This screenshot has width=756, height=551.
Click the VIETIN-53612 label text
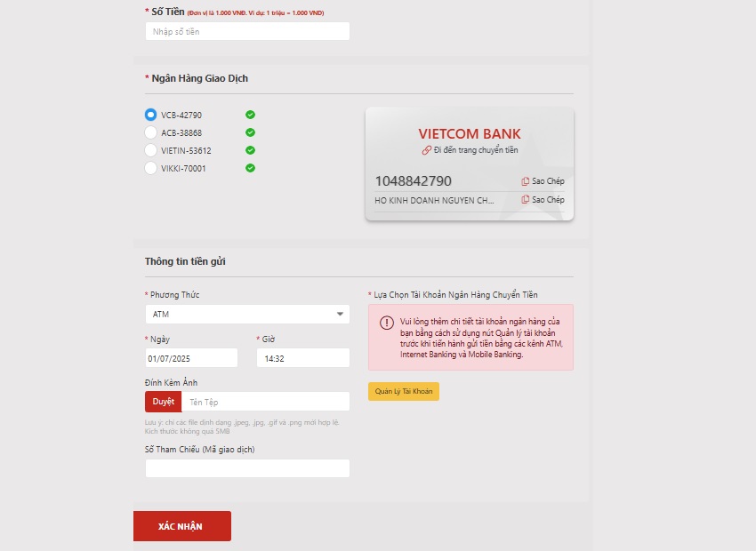pos(186,151)
